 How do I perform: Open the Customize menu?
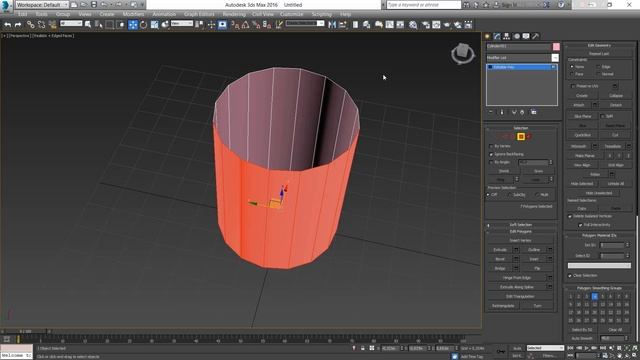[291, 14]
